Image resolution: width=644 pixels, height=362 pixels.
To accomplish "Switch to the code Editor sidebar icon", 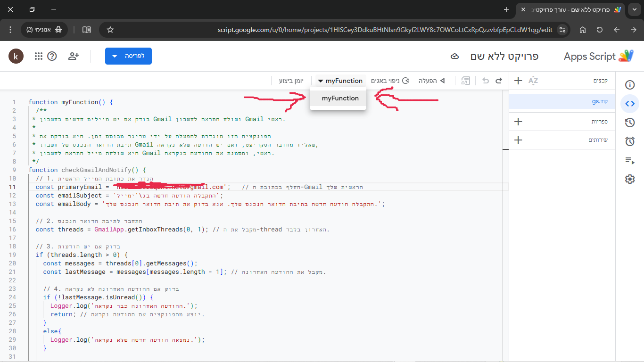I will click(630, 104).
